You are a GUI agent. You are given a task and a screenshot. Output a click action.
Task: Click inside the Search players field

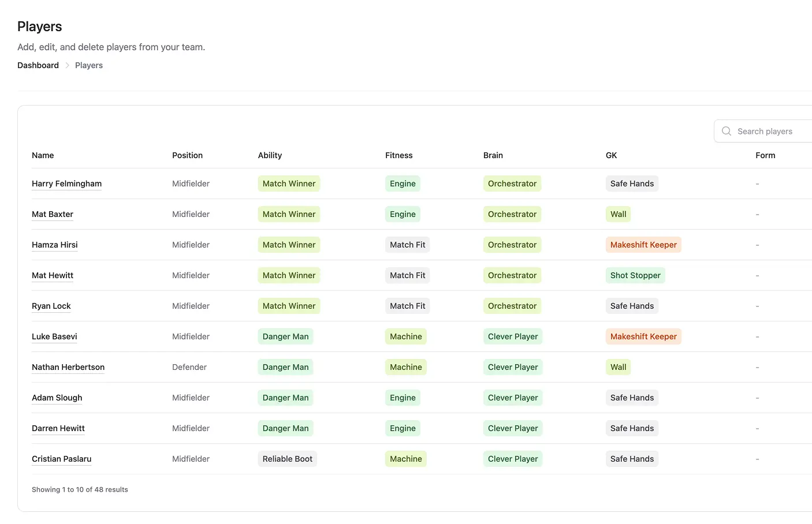click(768, 131)
